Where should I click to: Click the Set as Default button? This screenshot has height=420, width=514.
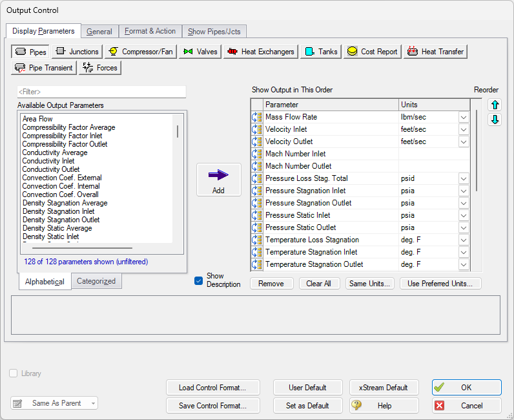tap(307, 406)
